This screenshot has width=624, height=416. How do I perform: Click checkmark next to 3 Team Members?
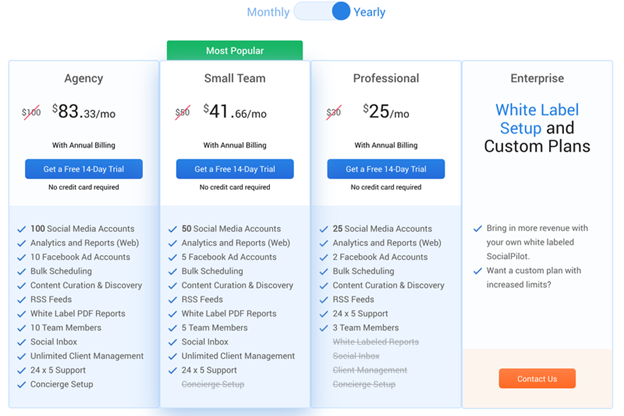[324, 328]
